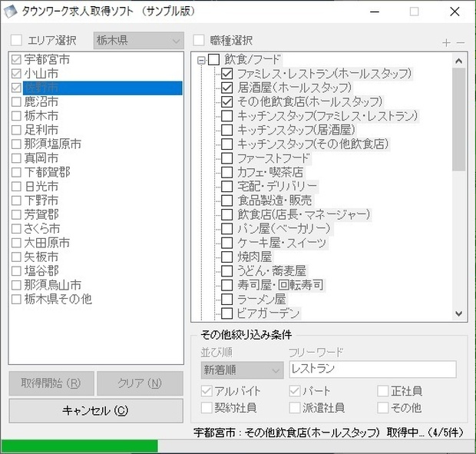Image resolution: width=476 pixels, height=454 pixels.
Task: Check 飲食店(店長・マネージャー) job type
Action: pos(227,214)
